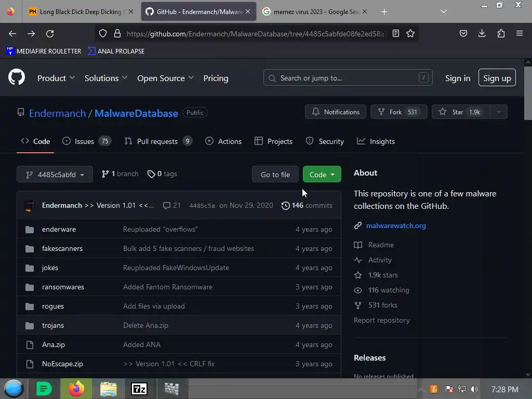Bookmark this page with the star icon
Viewport: 532px width, 399px height.
[410, 33]
